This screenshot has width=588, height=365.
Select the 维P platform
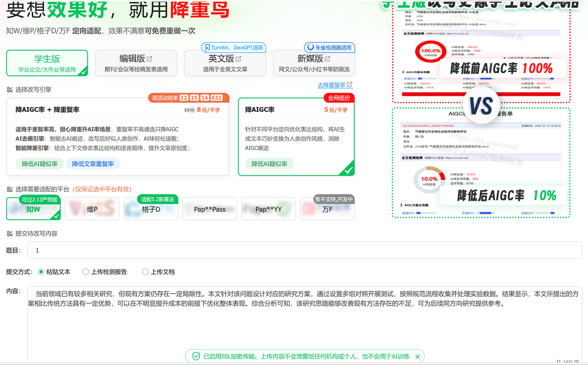coord(92,209)
